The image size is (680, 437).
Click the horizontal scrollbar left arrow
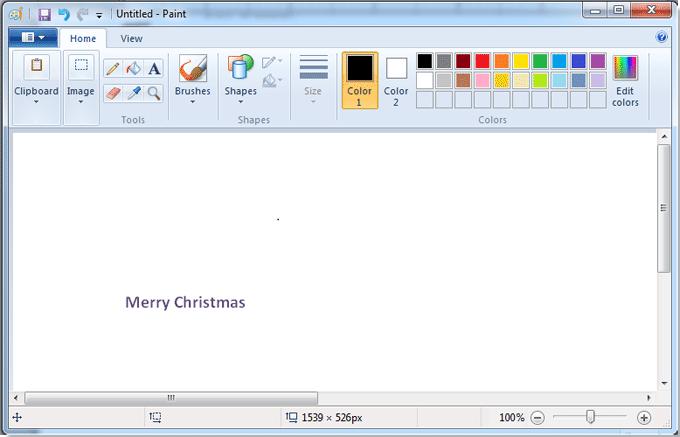pos(16,398)
